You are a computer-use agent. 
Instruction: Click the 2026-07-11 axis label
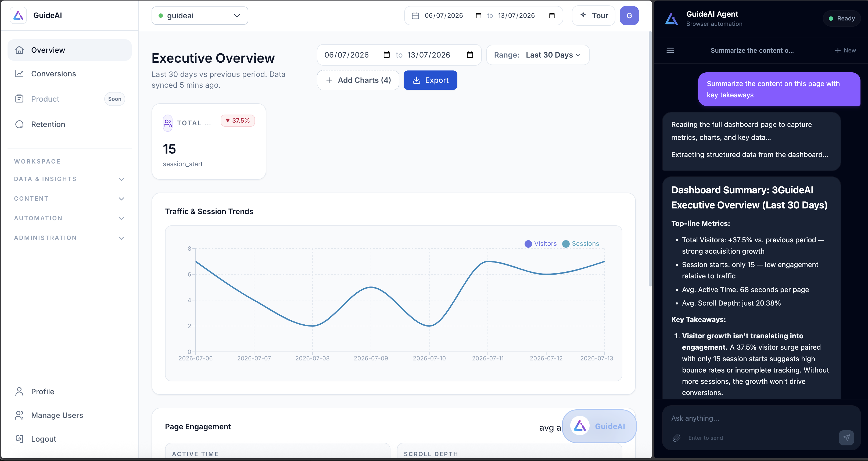point(487,358)
